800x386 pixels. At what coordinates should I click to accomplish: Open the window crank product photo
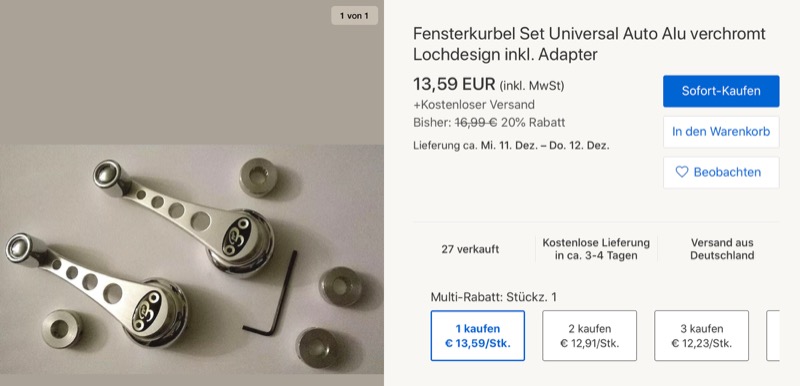[x=192, y=259]
